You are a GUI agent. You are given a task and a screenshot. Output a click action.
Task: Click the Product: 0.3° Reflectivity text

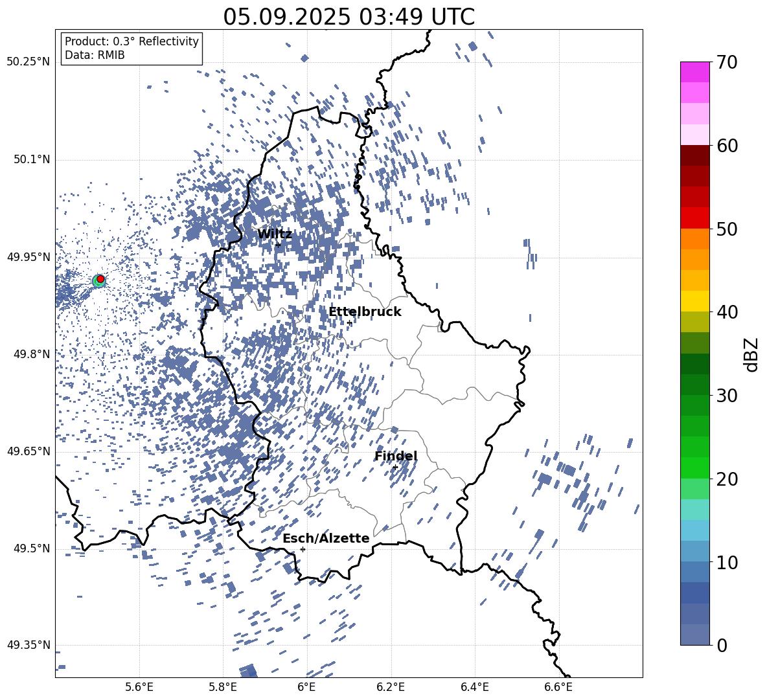click(132, 41)
